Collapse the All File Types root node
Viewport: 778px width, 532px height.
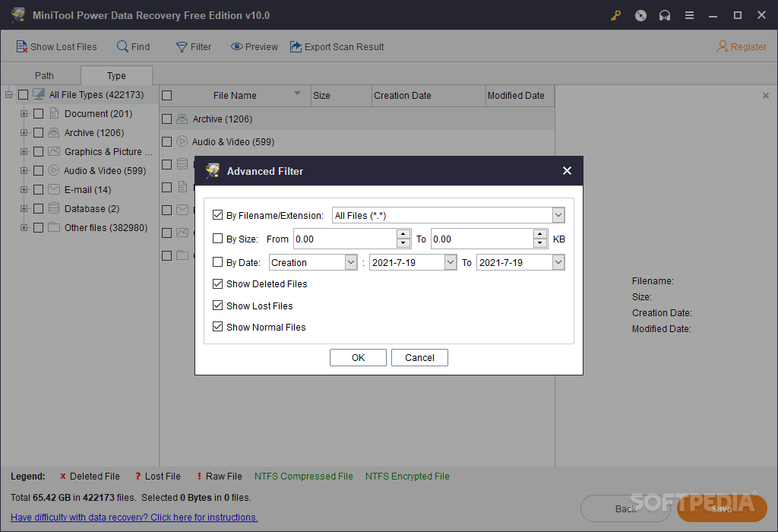8,94
